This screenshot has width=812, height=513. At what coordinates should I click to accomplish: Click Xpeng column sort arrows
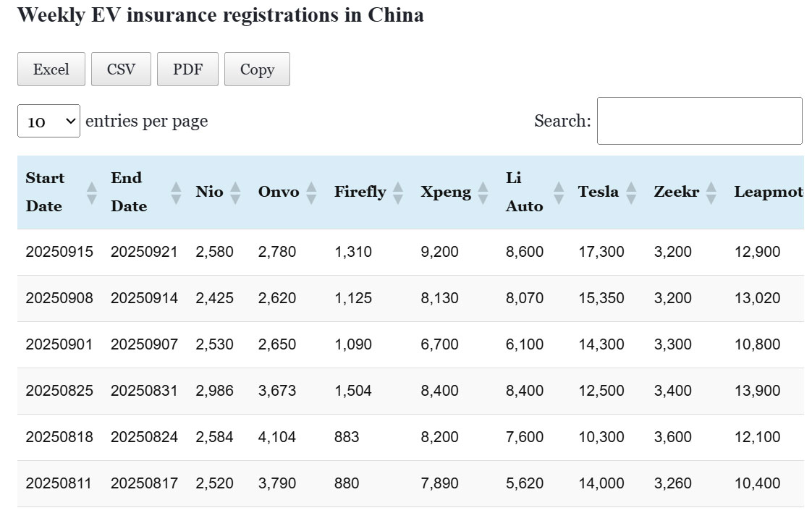click(483, 192)
